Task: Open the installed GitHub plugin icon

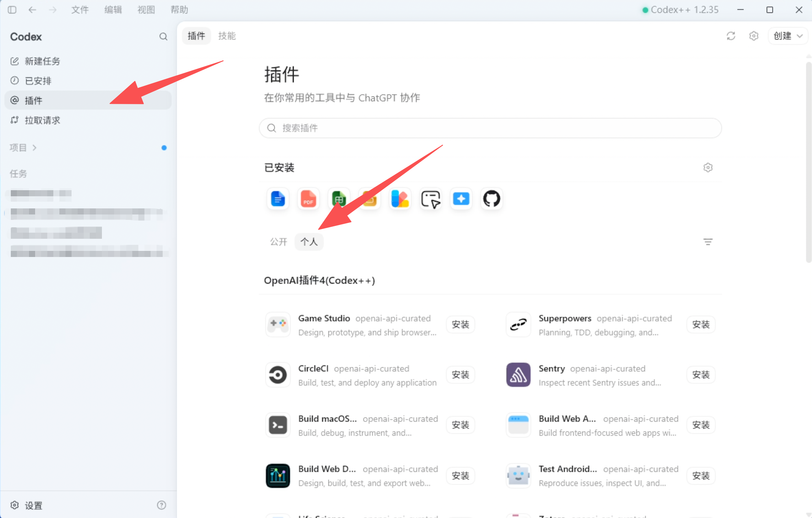Action: 492,199
